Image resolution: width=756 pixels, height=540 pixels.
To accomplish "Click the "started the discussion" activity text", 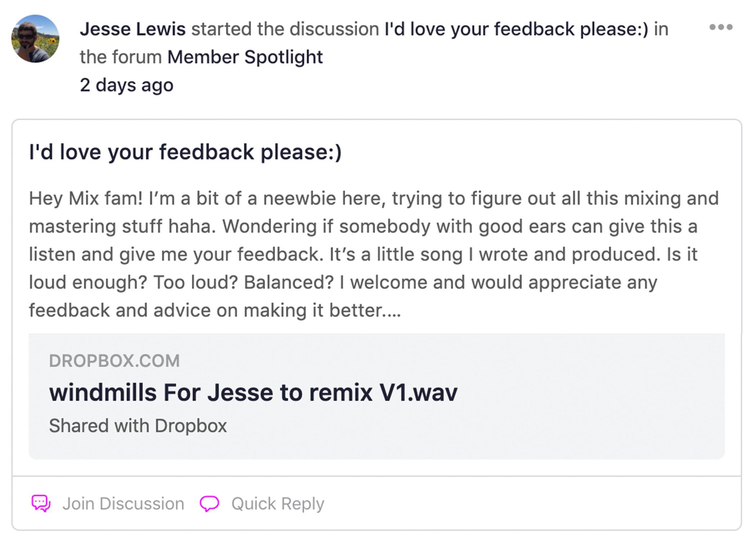I will 285,29.
